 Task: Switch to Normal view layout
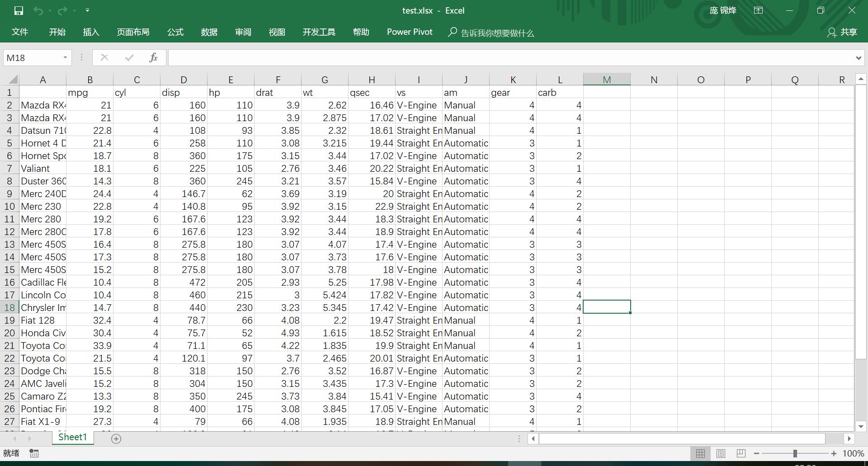[700, 453]
